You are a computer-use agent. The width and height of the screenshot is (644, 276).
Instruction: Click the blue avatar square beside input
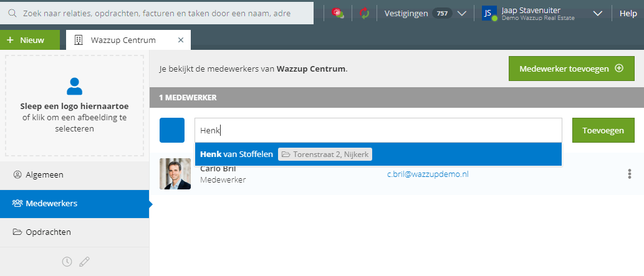(172, 131)
